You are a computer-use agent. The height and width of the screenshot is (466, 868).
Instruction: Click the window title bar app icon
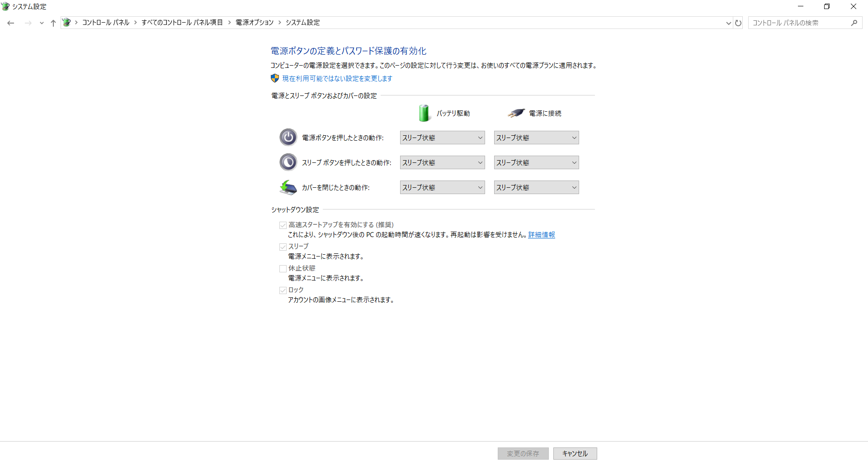(5, 6)
